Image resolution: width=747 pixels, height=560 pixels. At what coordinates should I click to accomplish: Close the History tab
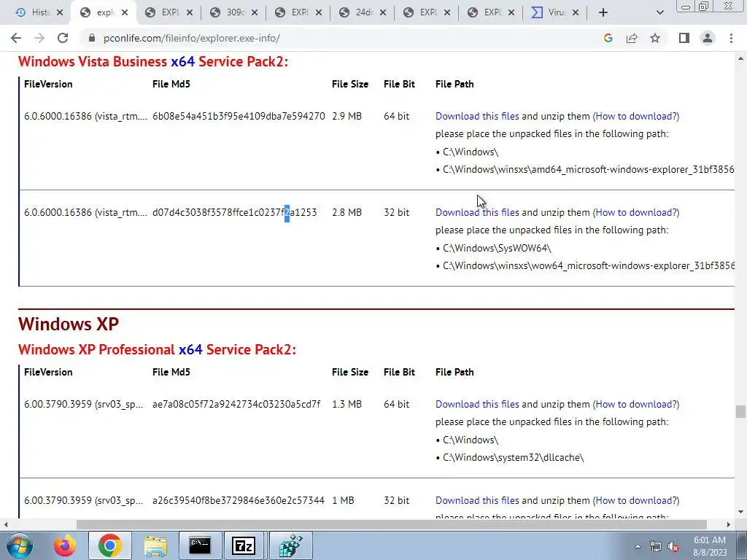click(x=60, y=13)
